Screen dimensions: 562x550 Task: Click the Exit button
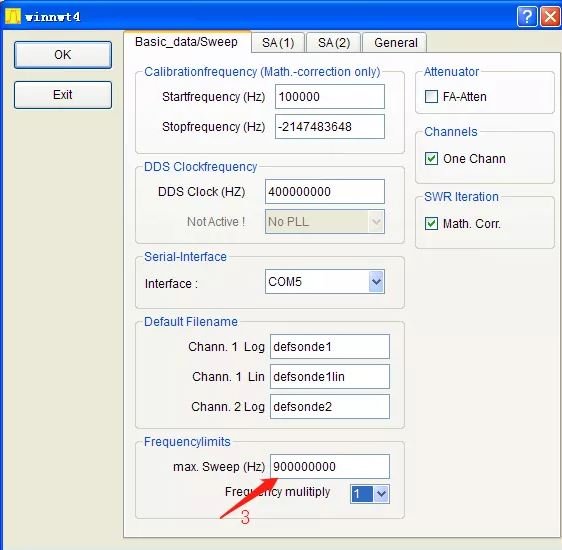[x=63, y=95]
